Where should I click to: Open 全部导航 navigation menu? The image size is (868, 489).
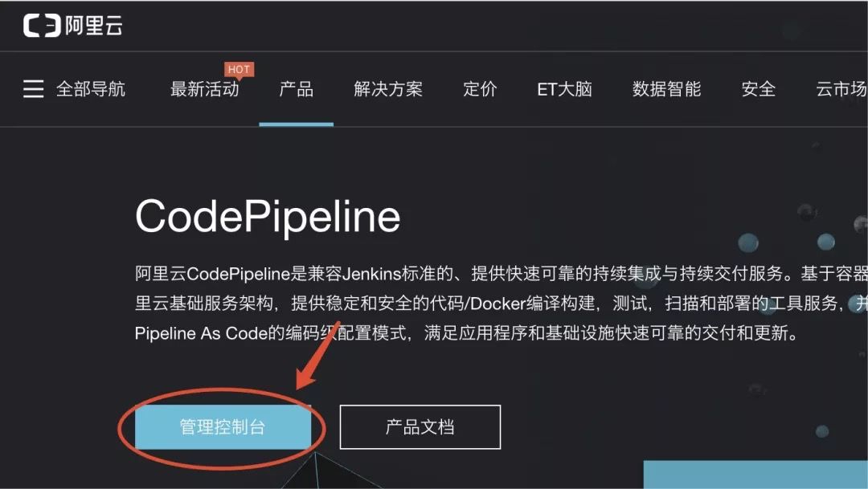pos(91,89)
